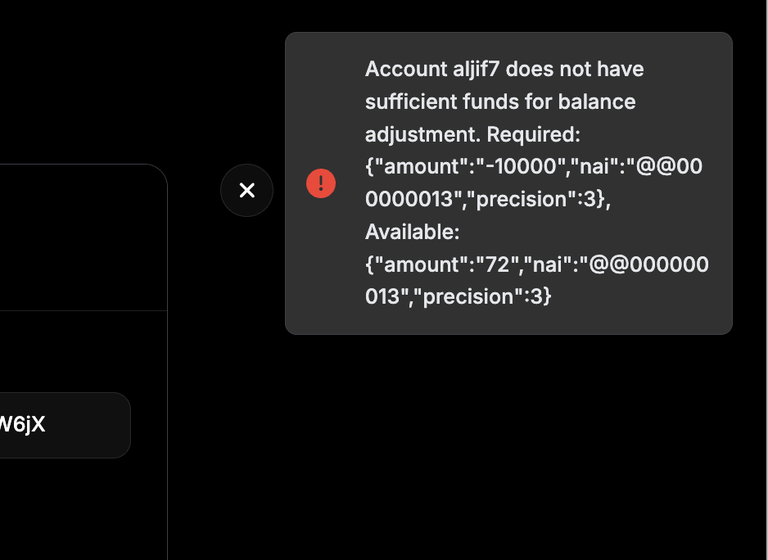
Task: Click the card area below the W6jX field
Action: [83, 510]
